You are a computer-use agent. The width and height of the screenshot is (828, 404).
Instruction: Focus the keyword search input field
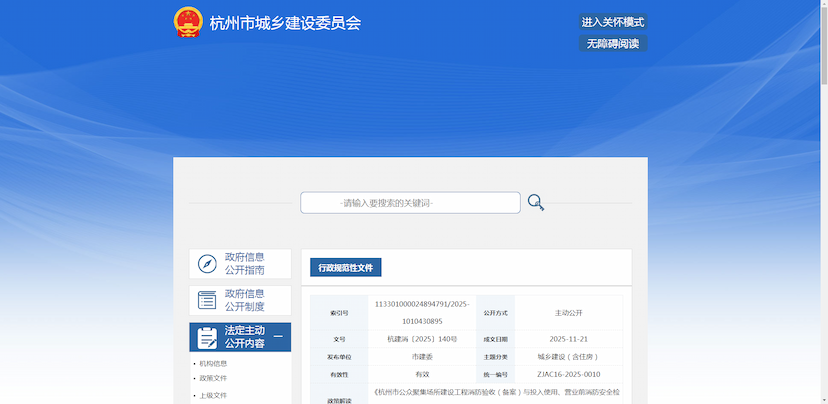coord(410,203)
